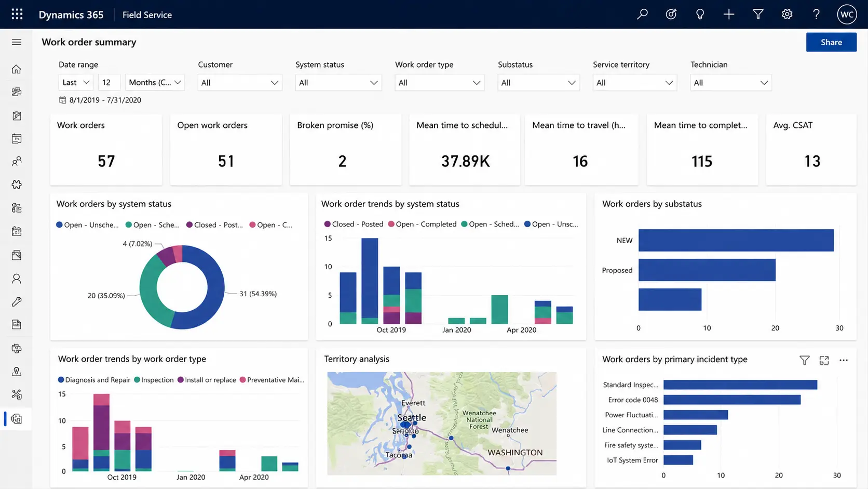This screenshot has width=868, height=489.
Task: Click the Share button
Action: [x=831, y=42]
